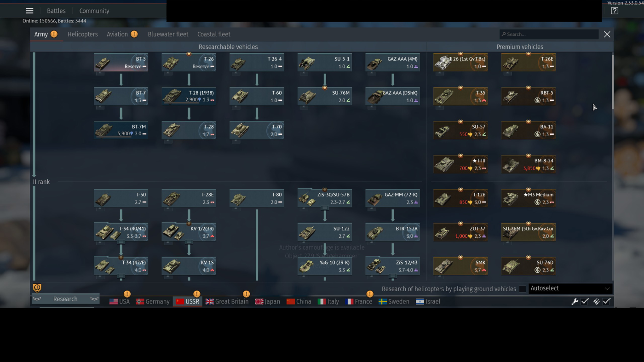Viewport: 644px width, 362px height.
Task: Select the BT-5 reserve tank
Action: coord(121,63)
